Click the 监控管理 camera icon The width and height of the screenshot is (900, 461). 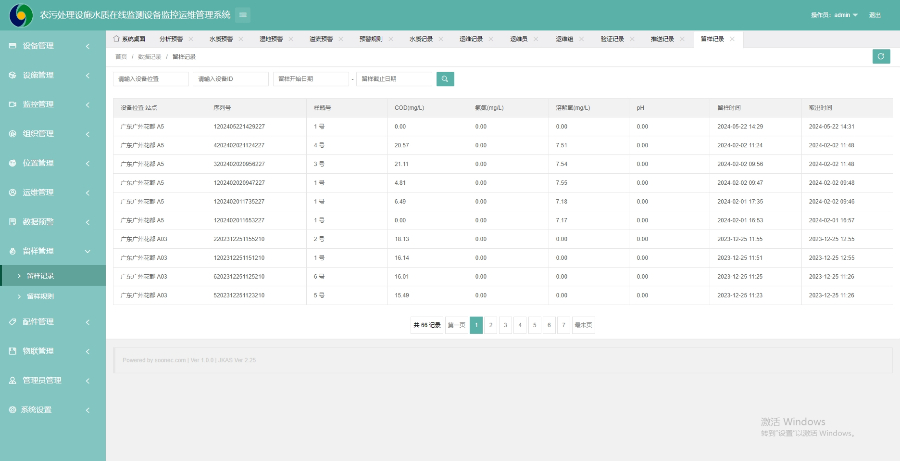coord(13,104)
